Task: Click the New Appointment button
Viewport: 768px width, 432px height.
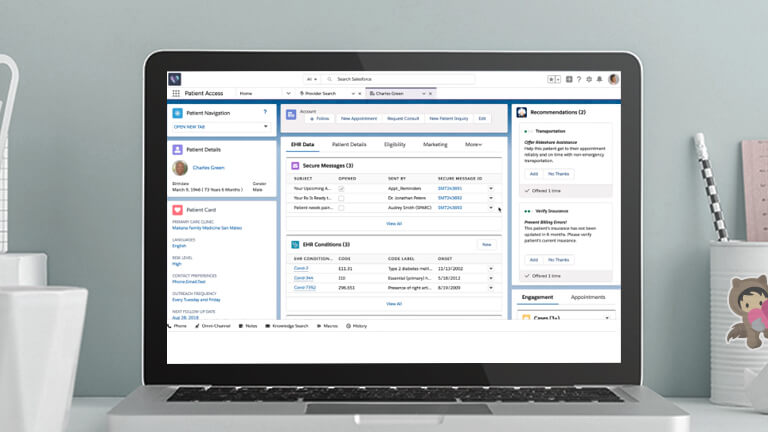Action: (357, 118)
